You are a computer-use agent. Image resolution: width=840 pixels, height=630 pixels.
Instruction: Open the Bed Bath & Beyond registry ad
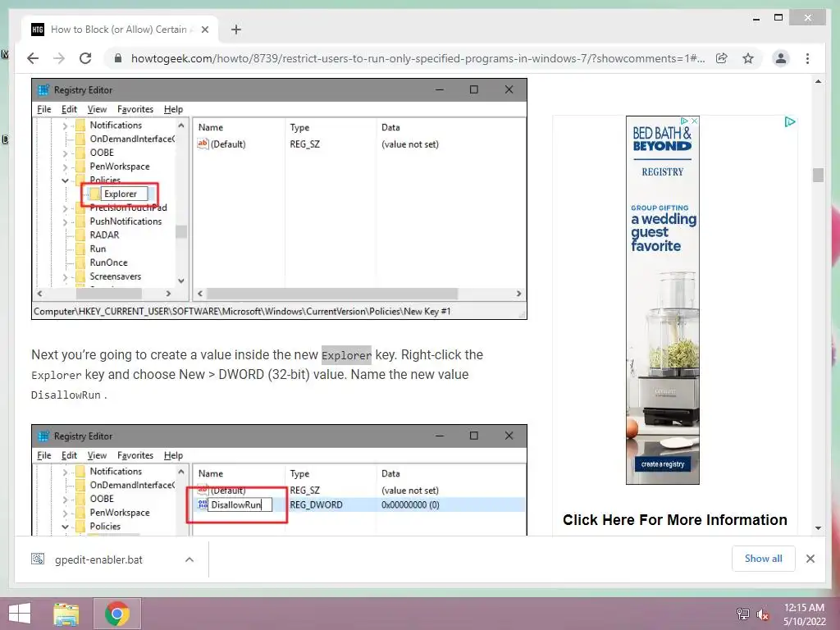pyautogui.click(x=663, y=300)
